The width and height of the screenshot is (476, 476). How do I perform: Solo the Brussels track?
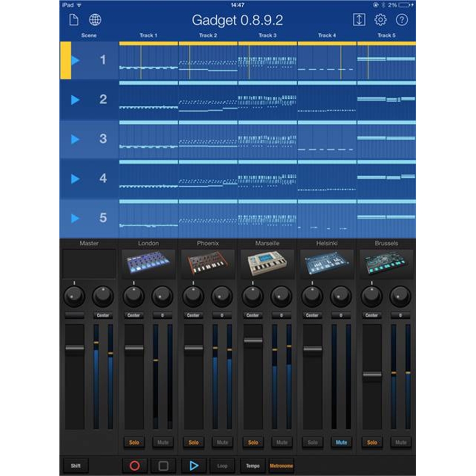372,442
